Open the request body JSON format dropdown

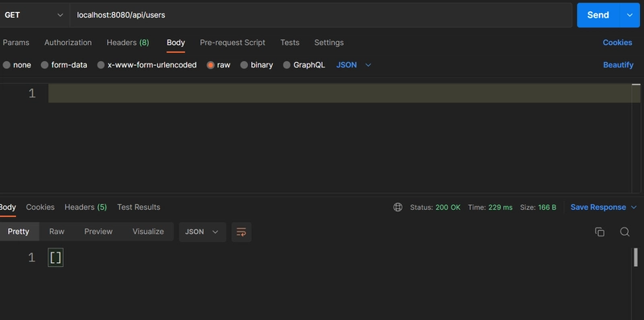353,65
